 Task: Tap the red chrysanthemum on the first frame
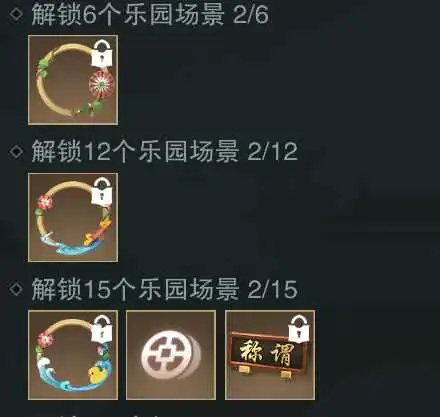[x=101, y=84]
